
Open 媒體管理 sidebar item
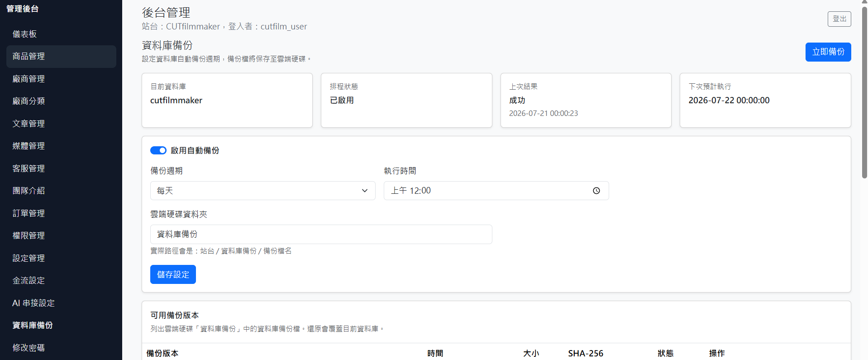click(x=61, y=146)
